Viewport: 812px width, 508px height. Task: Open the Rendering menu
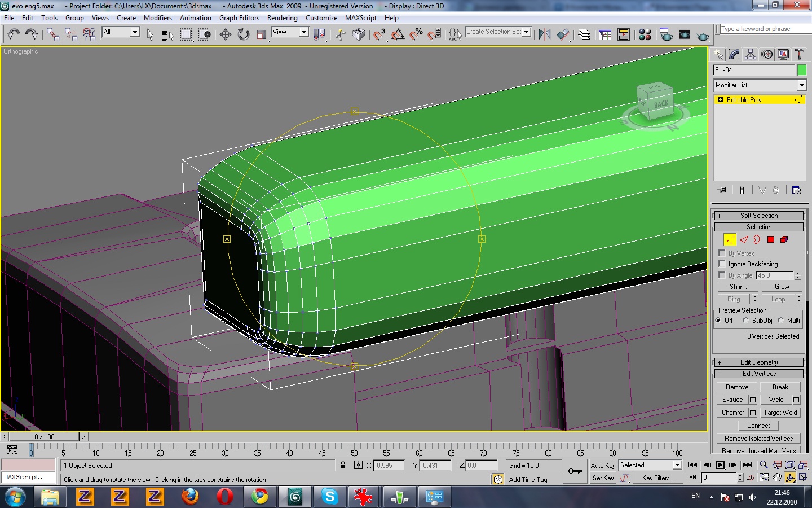point(282,18)
